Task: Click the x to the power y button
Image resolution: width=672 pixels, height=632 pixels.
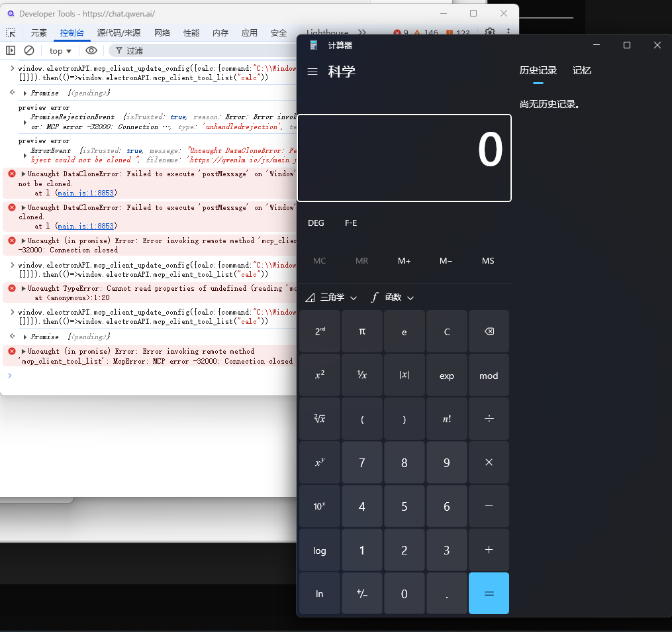Action: coord(320,462)
